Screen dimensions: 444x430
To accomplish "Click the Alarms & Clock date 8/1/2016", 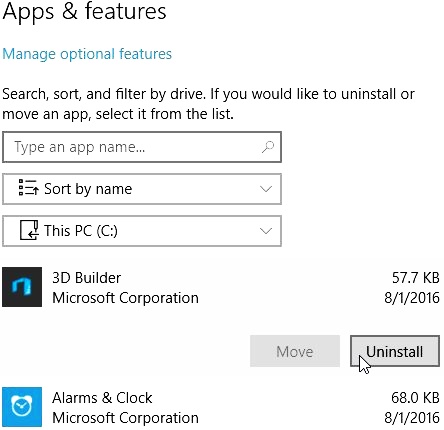I will click(412, 418).
